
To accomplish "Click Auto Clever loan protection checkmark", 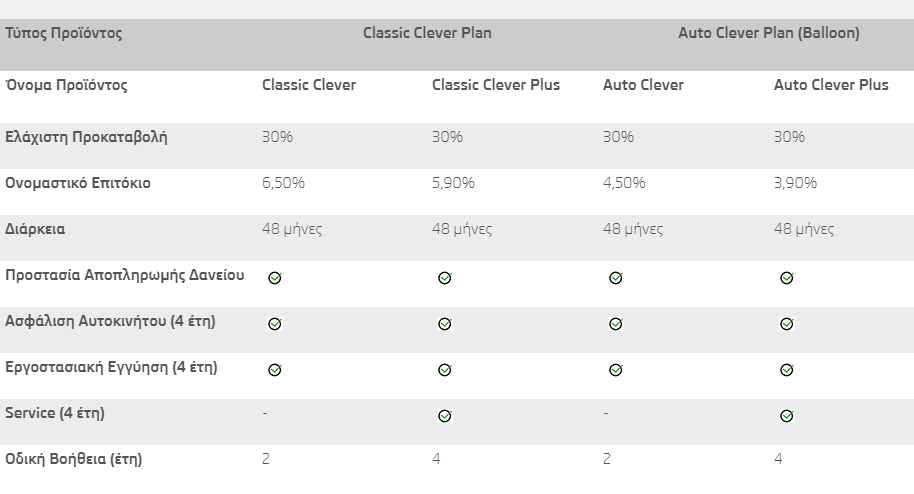I will (616, 278).
